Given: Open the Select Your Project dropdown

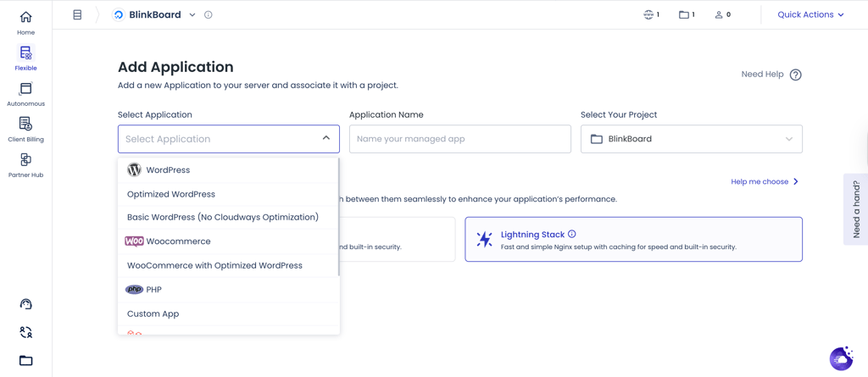Looking at the screenshot, I should pyautogui.click(x=692, y=139).
